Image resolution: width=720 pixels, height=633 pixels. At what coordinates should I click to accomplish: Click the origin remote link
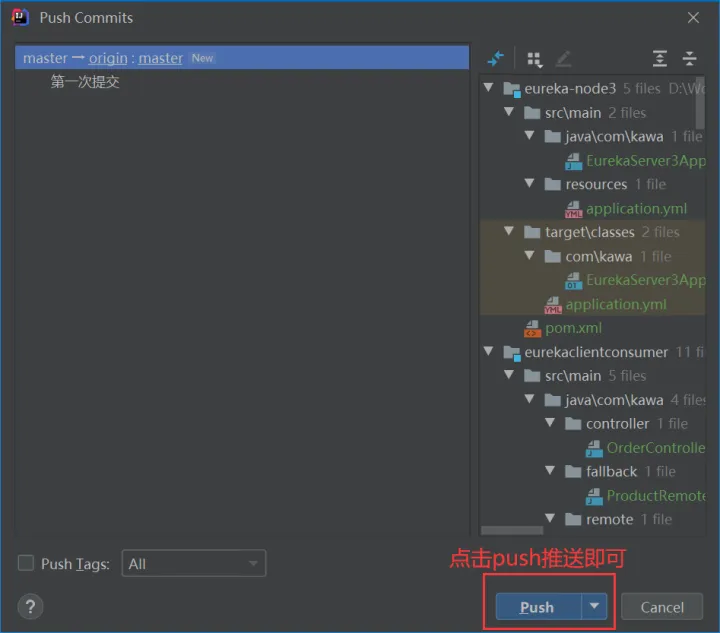pos(108,58)
